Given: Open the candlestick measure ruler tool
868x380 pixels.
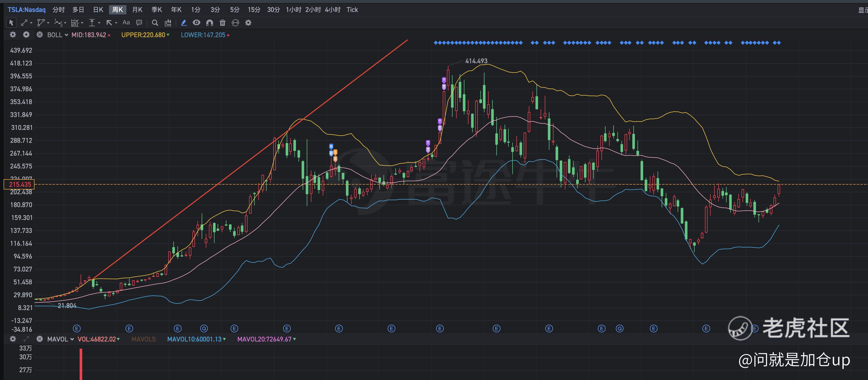Looking at the screenshot, I should tap(168, 23).
